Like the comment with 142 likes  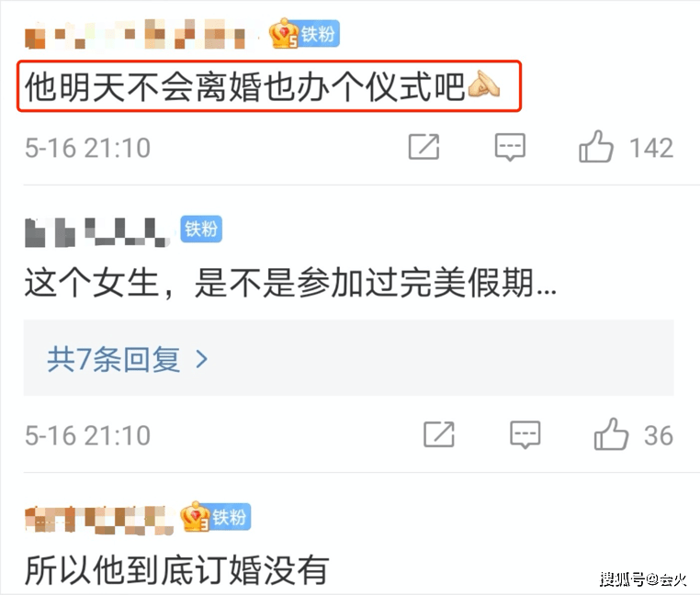pos(595,146)
